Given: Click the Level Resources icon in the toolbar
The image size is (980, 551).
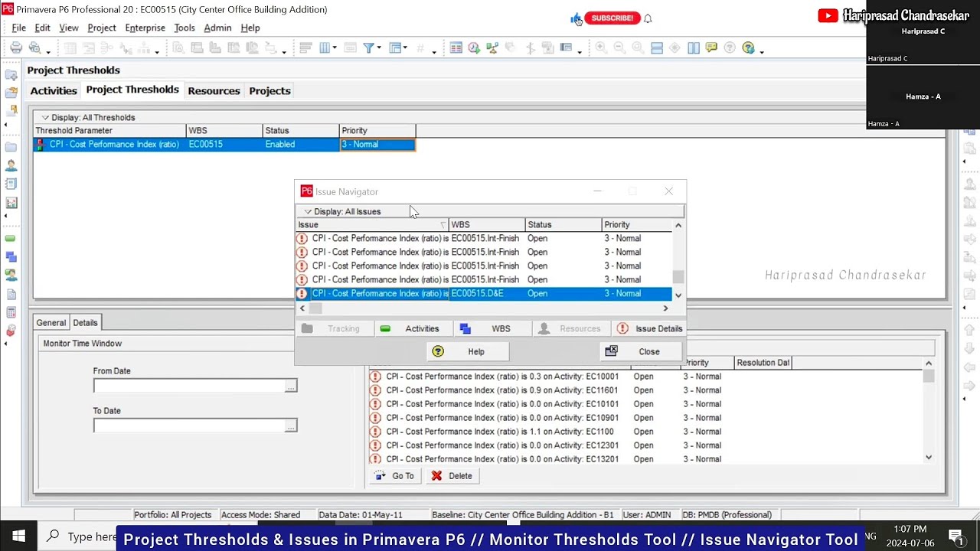Looking at the screenshot, I should pyautogui.click(x=492, y=47).
